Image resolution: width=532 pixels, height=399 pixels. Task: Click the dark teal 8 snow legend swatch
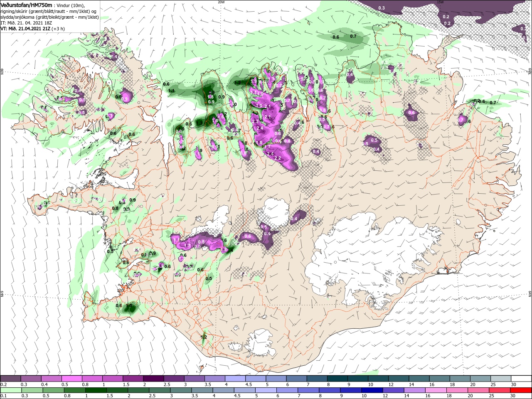[x=337, y=379]
